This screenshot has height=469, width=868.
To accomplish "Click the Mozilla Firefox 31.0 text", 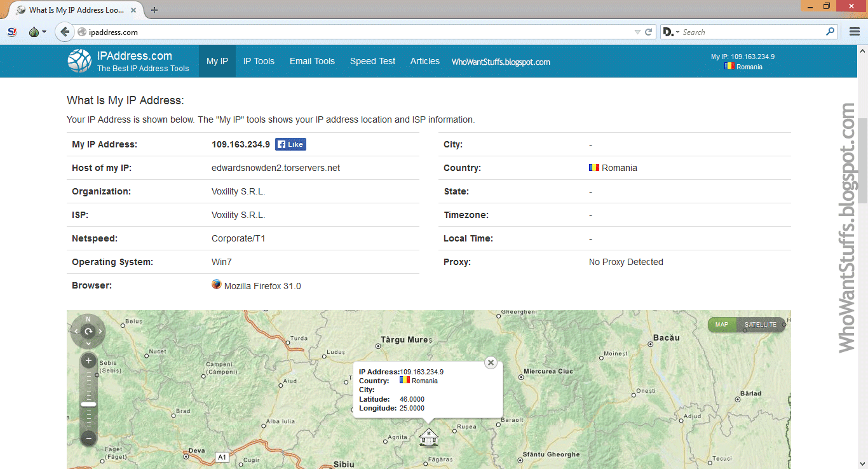I will pyautogui.click(x=262, y=286).
